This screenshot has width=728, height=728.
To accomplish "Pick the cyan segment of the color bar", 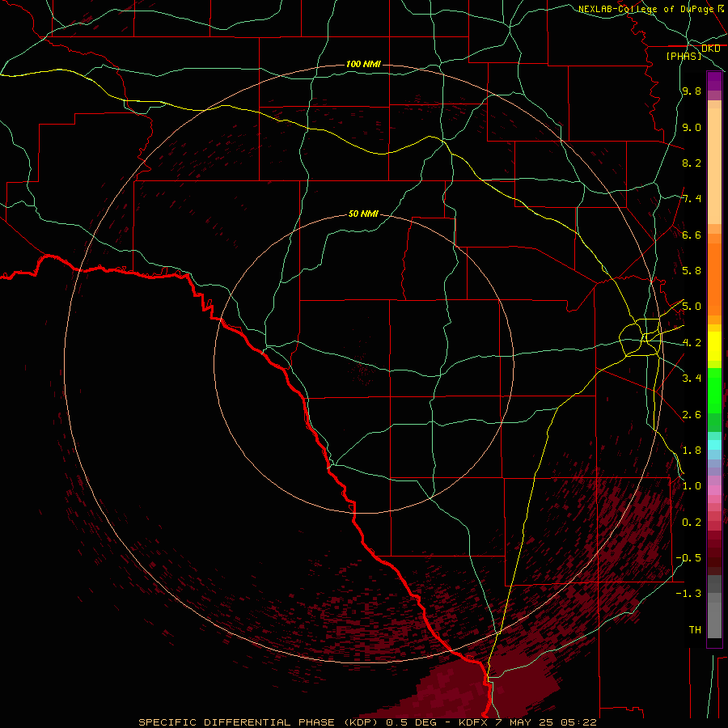I will point(714,445).
